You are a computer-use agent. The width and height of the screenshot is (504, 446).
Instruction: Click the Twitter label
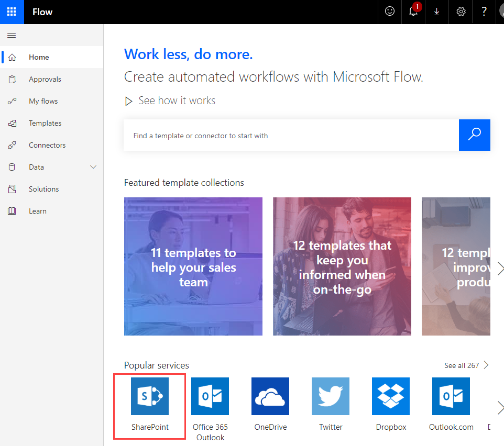[x=331, y=427]
